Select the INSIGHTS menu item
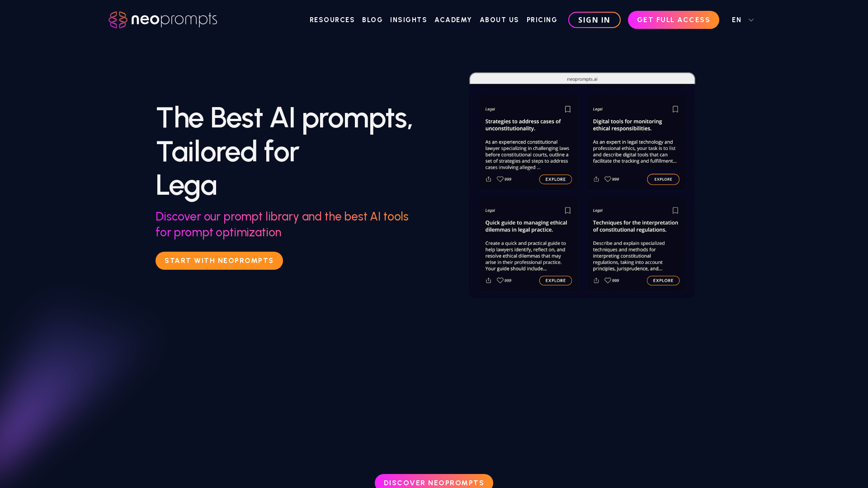 (x=408, y=20)
